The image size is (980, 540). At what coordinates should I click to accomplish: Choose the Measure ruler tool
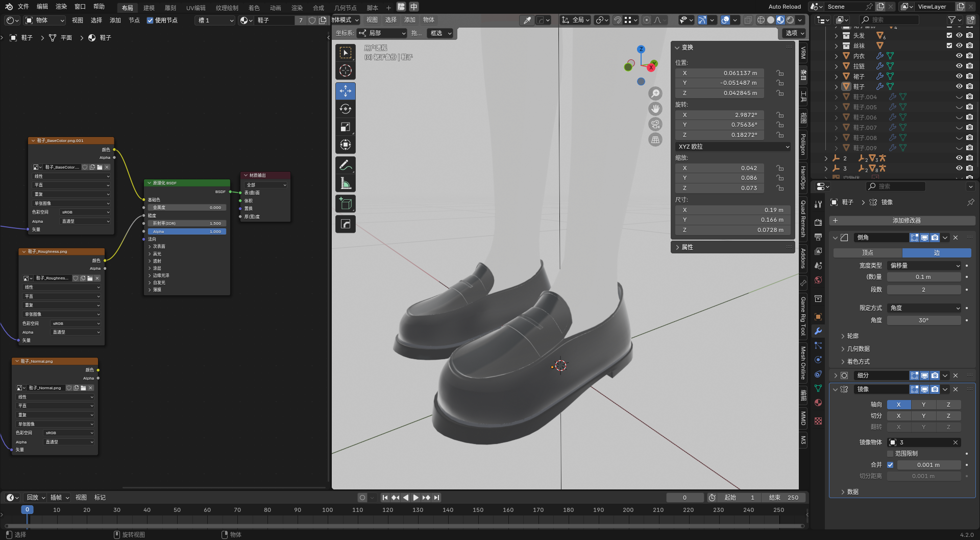(x=346, y=183)
